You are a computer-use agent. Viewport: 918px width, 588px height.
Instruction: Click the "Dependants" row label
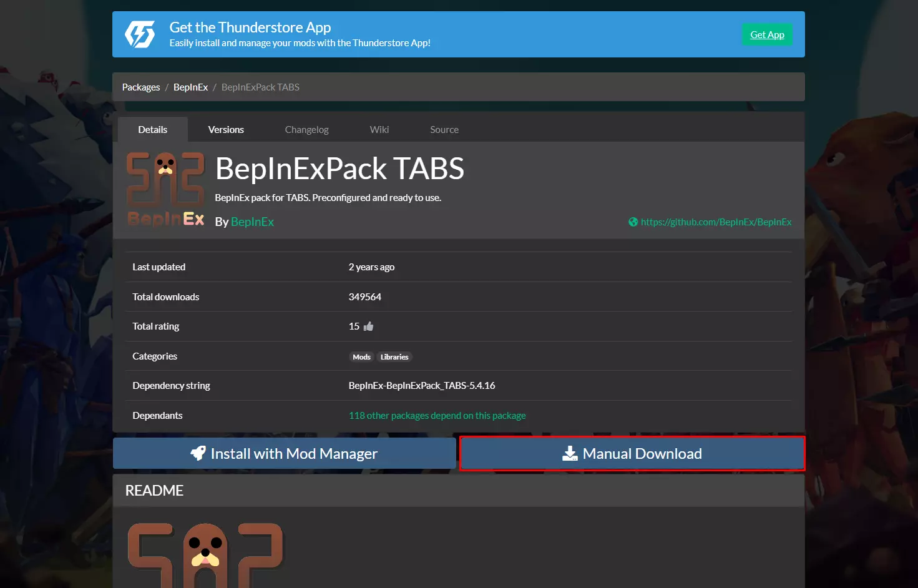158,416
